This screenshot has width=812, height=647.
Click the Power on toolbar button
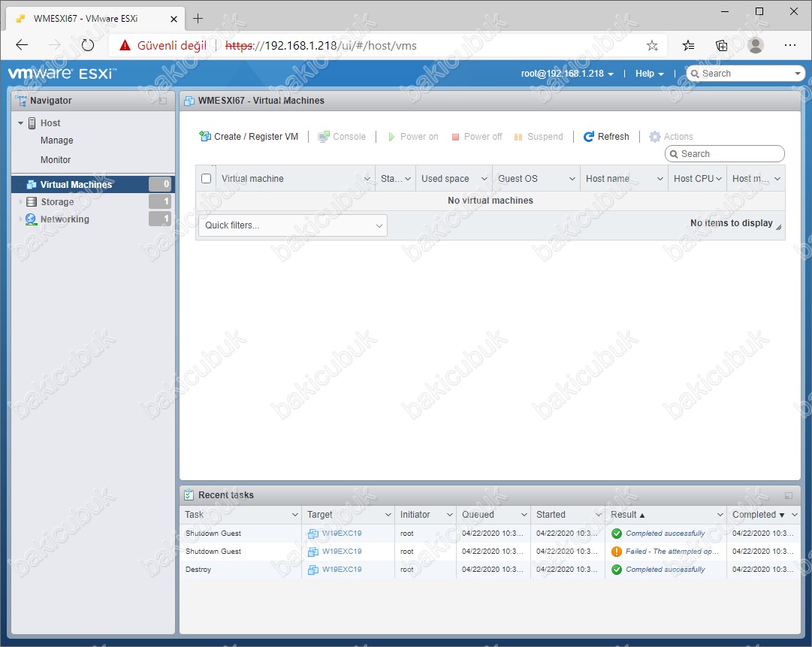412,137
